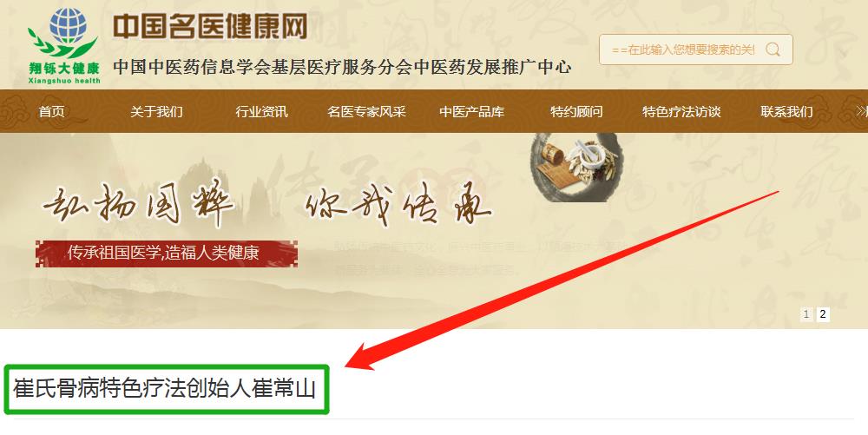Viewport: 868px width, 435px height.
Task: Expand the 特色疗法访谈 menu
Action: [x=681, y=112]
